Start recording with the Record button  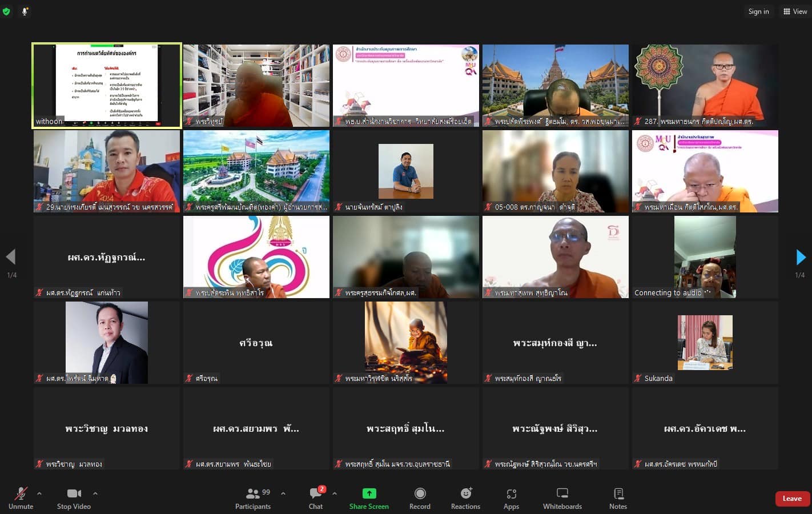tap(420, 498)
